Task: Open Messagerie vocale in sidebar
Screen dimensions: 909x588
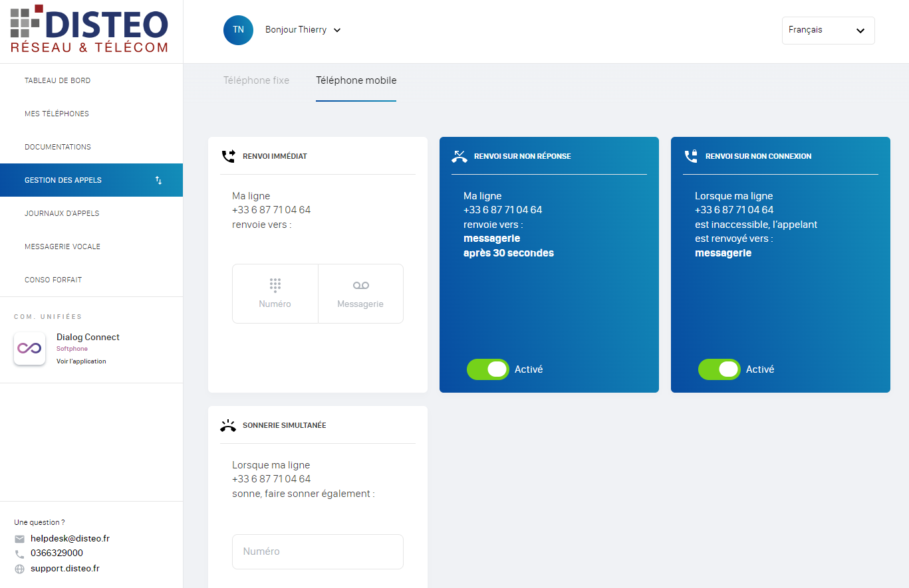Action: (91, 246)
